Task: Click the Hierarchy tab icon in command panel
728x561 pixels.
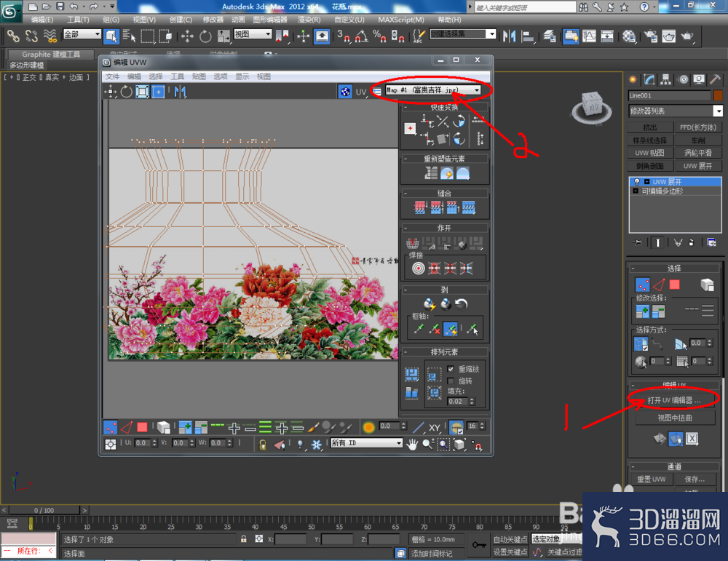Action: pos(666,79)
